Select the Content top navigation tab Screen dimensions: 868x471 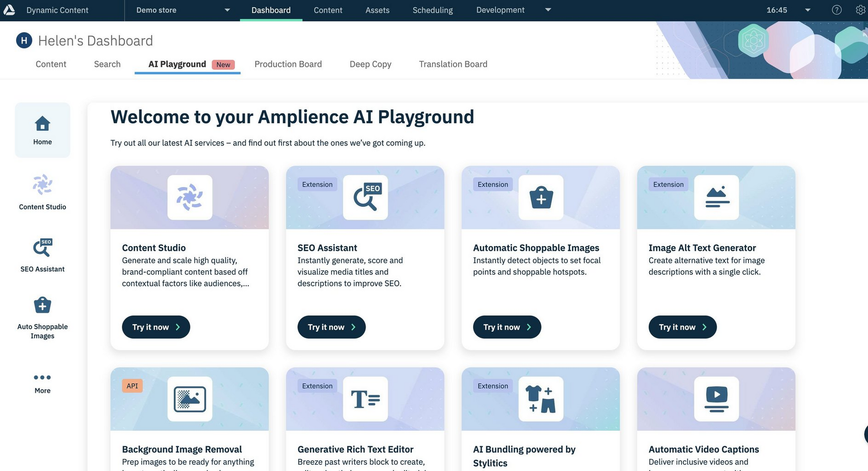pyautogui.click(x=328, y=10)
